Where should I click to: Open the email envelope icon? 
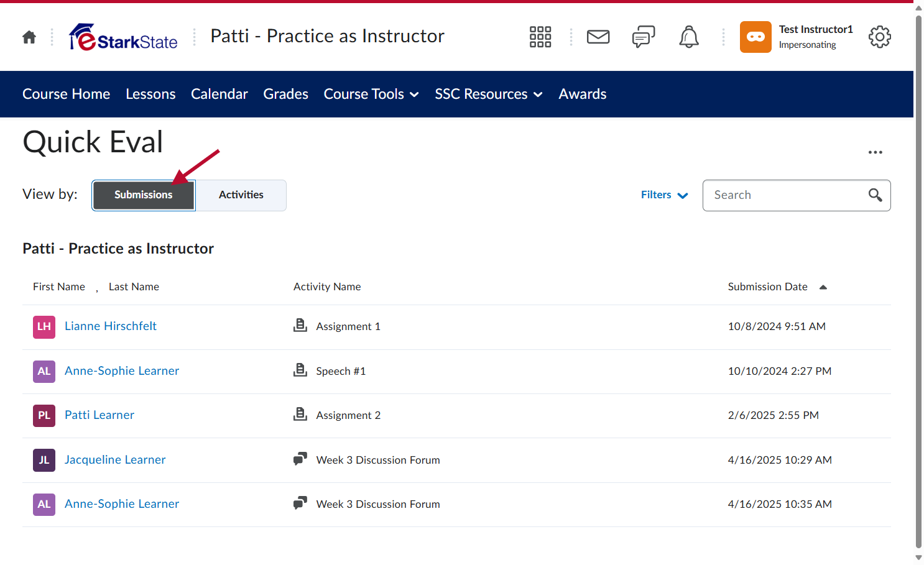pyautogui.click(x=598, y=37)
